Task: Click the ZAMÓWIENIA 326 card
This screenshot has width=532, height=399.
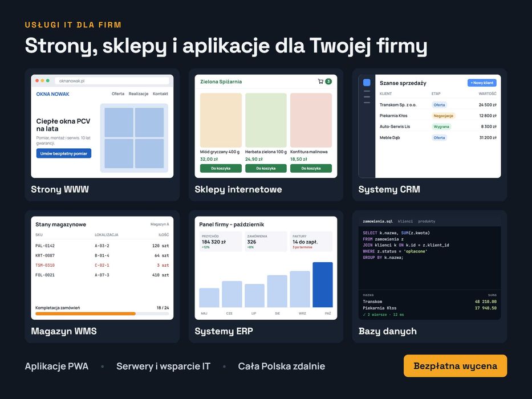Action: click(266, 242)
